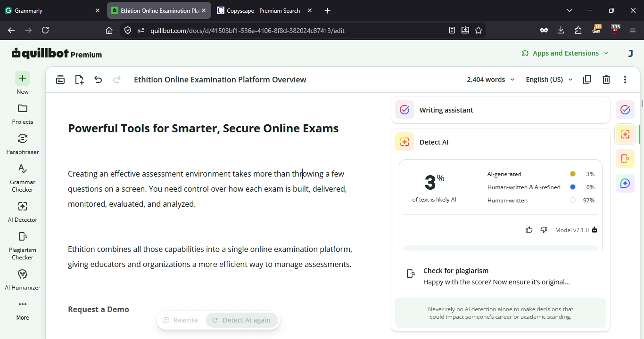Viewport: 644px width, 339px height.
Task: Open the AI Detector from sidebar
Action: [23, 212]
